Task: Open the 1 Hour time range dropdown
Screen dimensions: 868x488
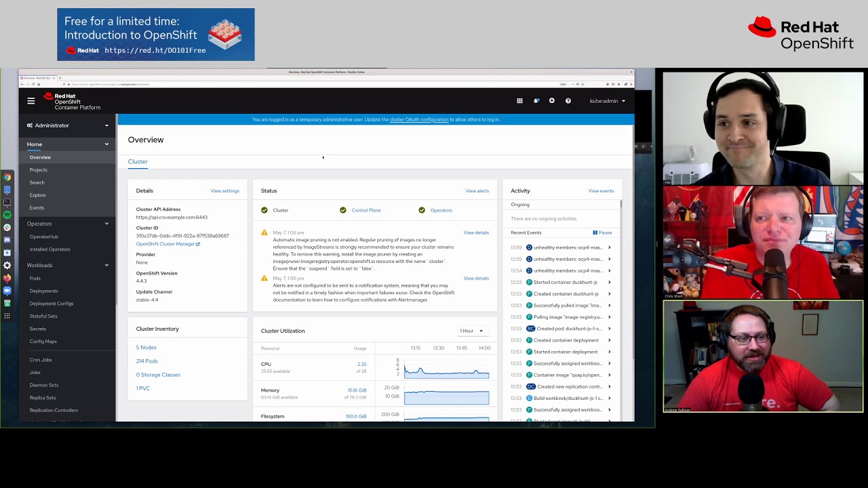Action: 471,331
